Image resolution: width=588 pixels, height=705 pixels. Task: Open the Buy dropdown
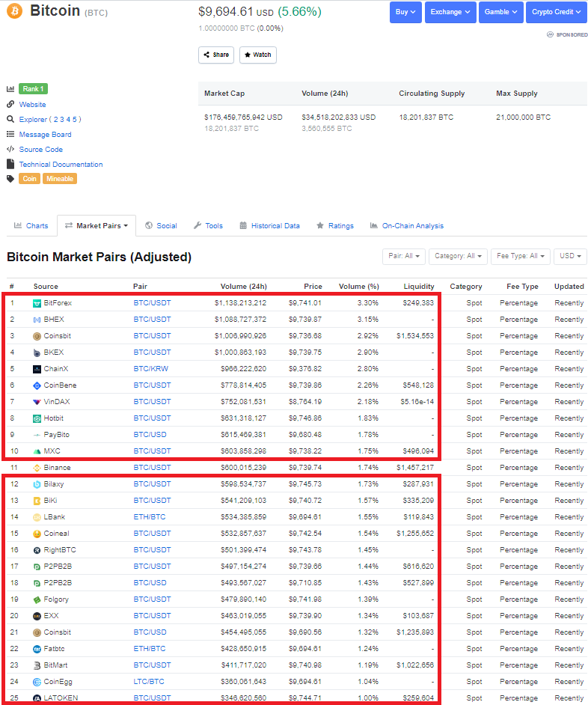coord(405,12)
